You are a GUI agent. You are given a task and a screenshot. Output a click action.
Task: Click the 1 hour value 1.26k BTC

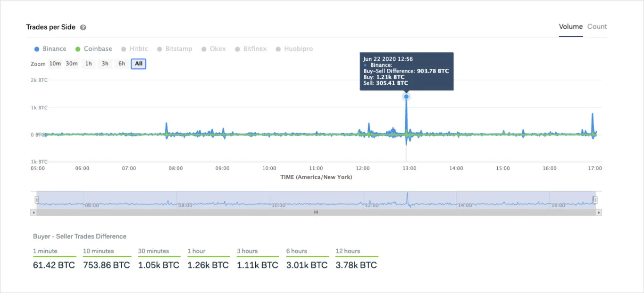coord(208,265)
